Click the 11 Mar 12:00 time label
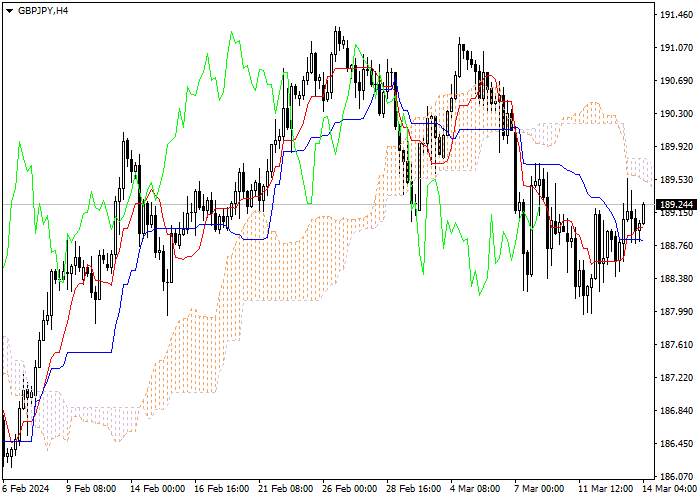This screenshot has height=500, width=700. click(606, 488)
